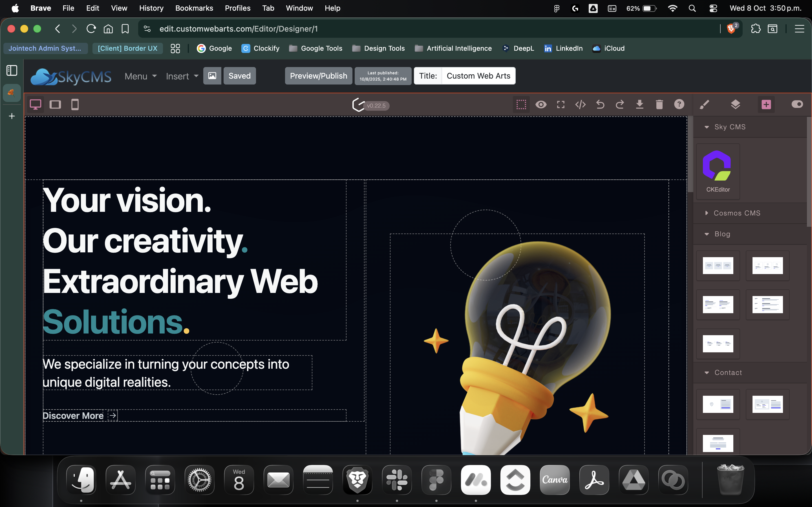The image size is (812, 507).
Task: Click the Custom Web Arts title field
Action: coord(478,76)
